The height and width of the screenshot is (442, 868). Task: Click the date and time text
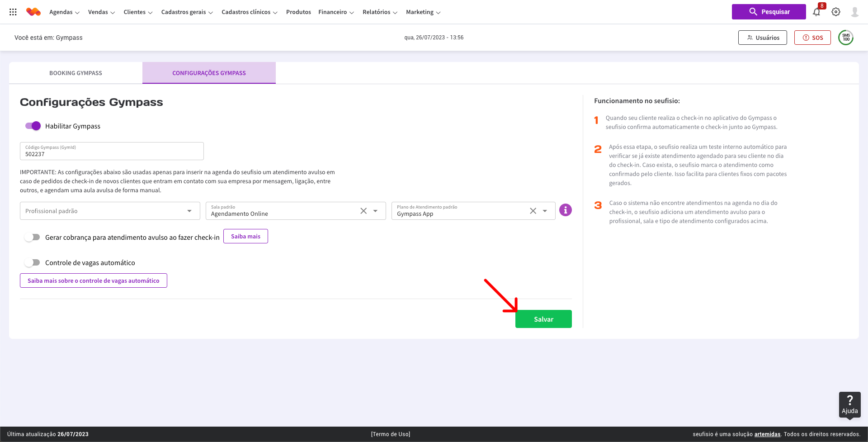pos(434,38)
